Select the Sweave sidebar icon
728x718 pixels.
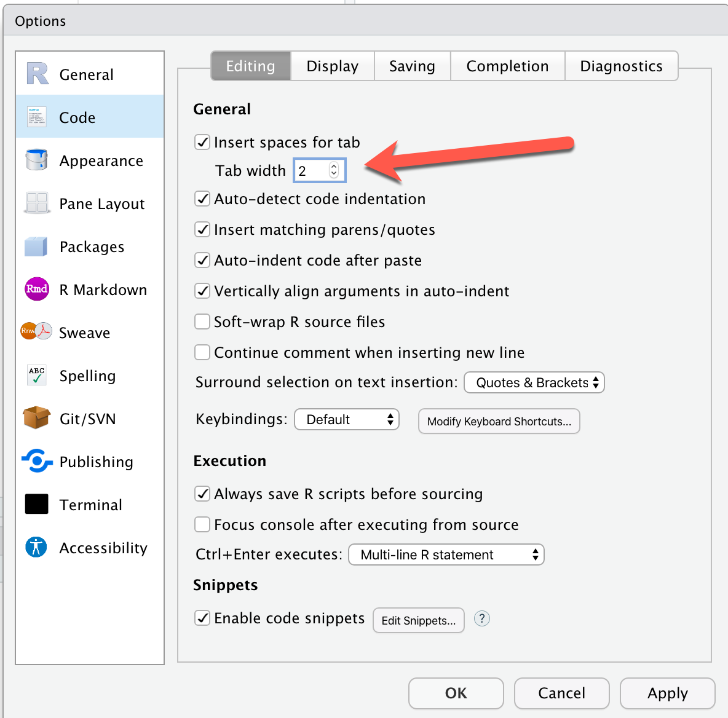coord(35,332)
